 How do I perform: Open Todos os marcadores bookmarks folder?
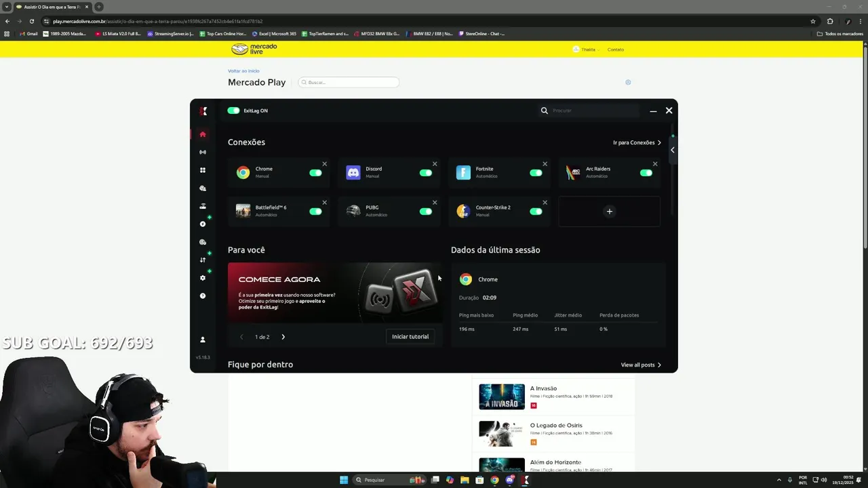coord(840,33)
